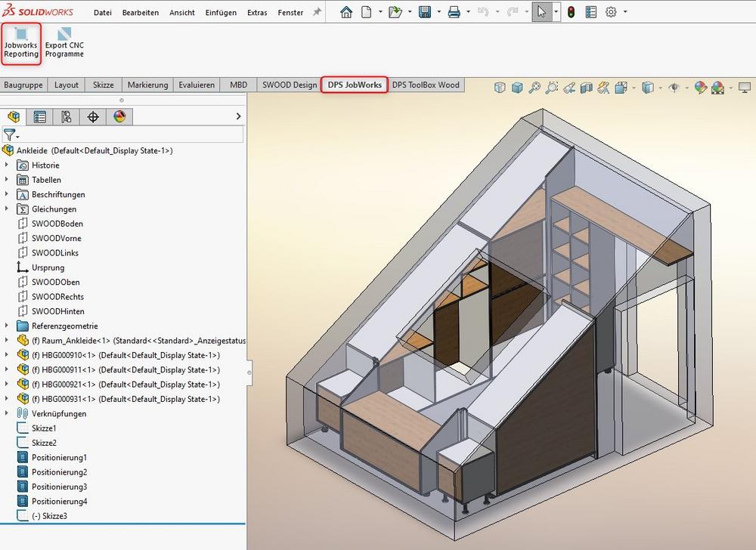Open the DisplayManager color ball tab
This screenshot has height=550, width=756.
coord(119,116)
